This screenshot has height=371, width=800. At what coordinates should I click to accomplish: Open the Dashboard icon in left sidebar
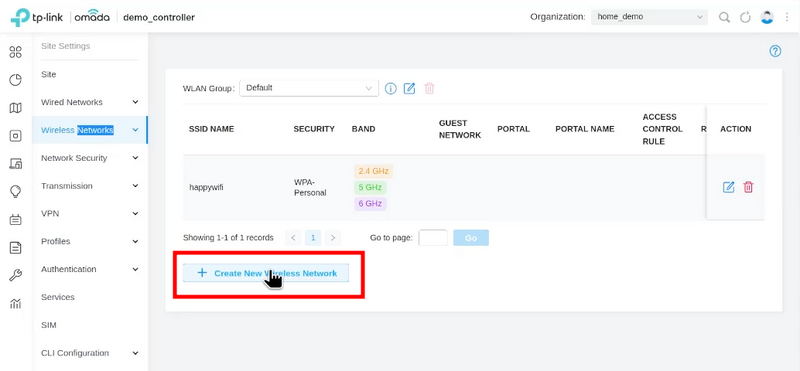pos(16,52)
